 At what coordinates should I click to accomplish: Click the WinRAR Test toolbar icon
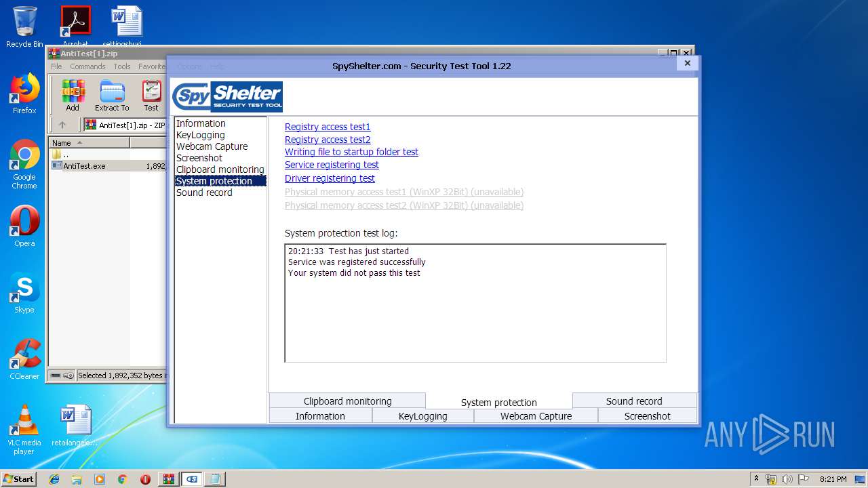tap(151, 96)
